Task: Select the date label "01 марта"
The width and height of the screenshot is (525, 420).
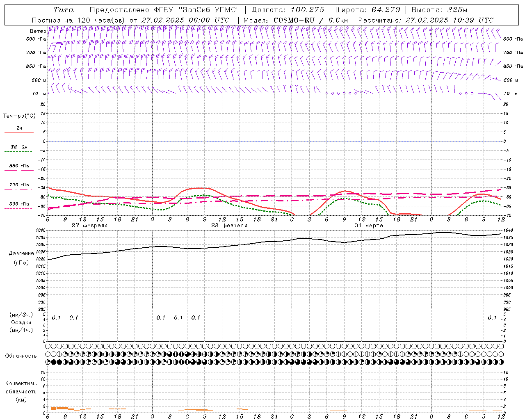Action: click(x=369, y=226)
